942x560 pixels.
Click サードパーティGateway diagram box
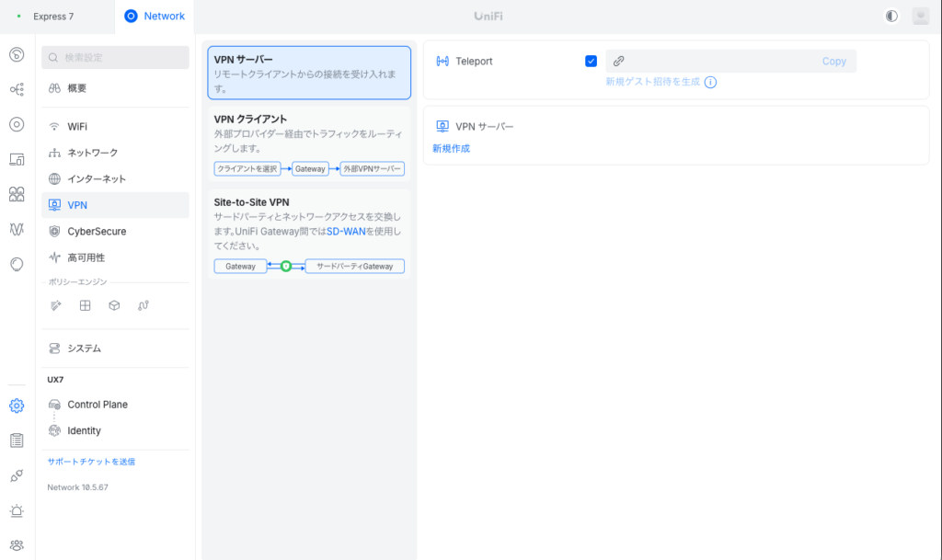[x=354, y=266]
